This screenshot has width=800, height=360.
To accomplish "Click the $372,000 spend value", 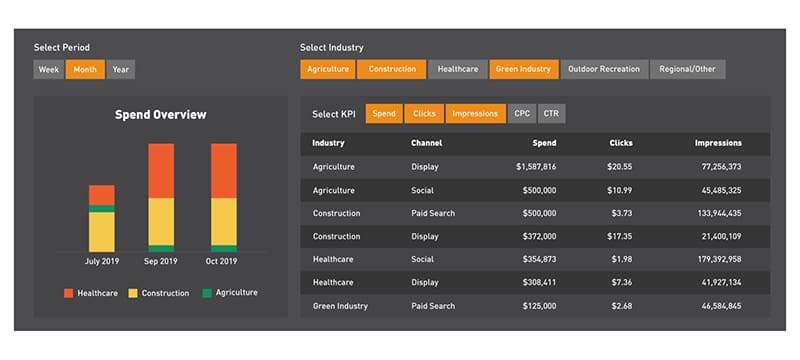I will 539,237.
